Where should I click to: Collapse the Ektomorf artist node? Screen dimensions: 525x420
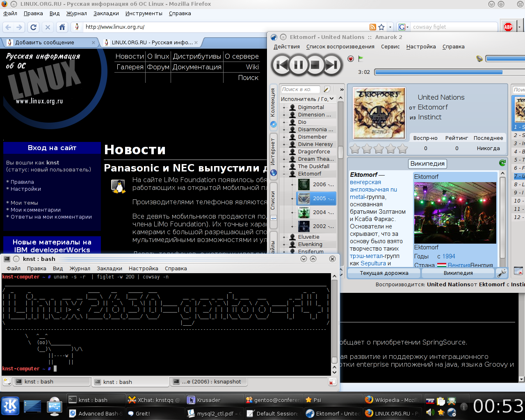click(x=283, y=174)
